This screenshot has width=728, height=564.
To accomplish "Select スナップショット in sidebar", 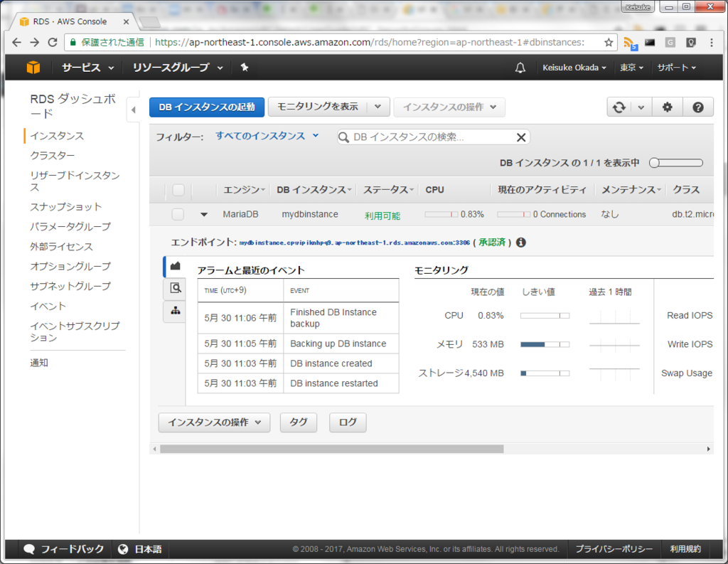I will coord(65,207).
